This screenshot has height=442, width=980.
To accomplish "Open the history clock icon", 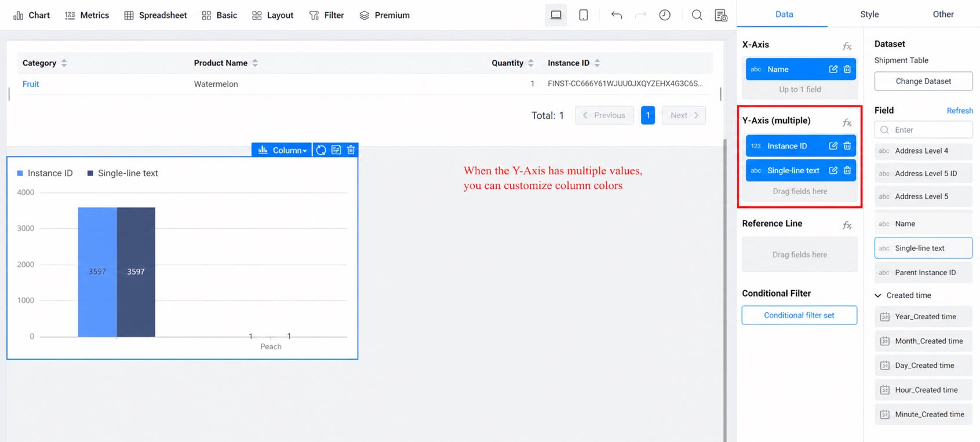I will click(665, 15).
